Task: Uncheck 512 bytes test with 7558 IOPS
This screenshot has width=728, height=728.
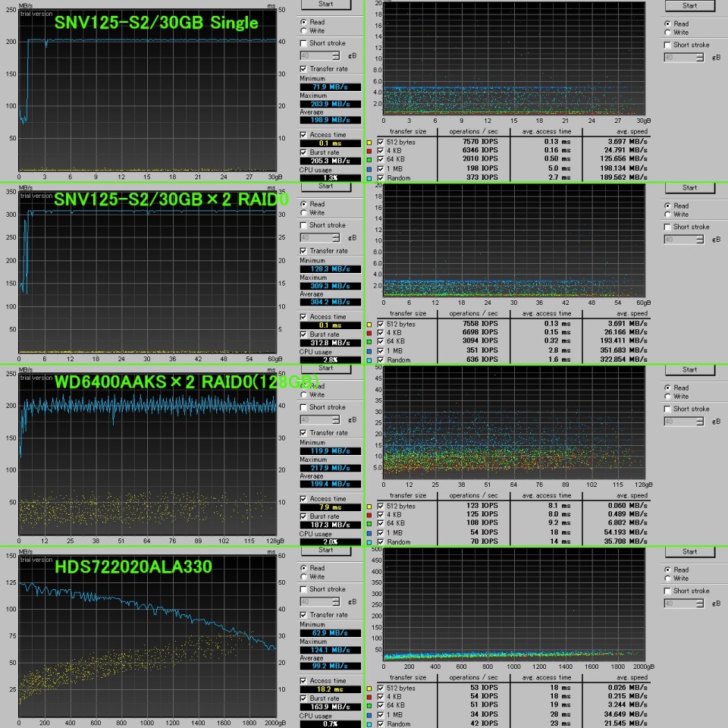Action: pos(381,324)
